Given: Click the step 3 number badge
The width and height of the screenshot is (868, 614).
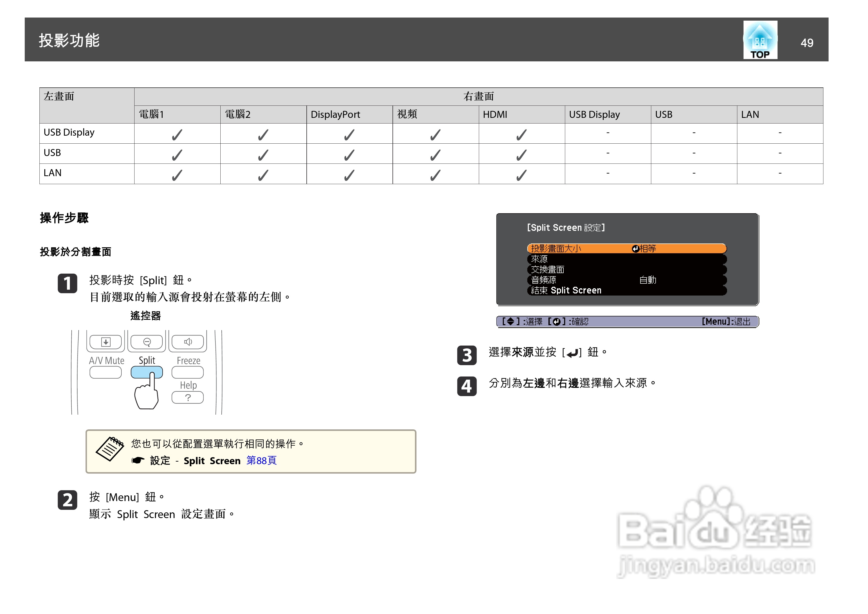Looking at the screenshot, I should pos(466,355).
